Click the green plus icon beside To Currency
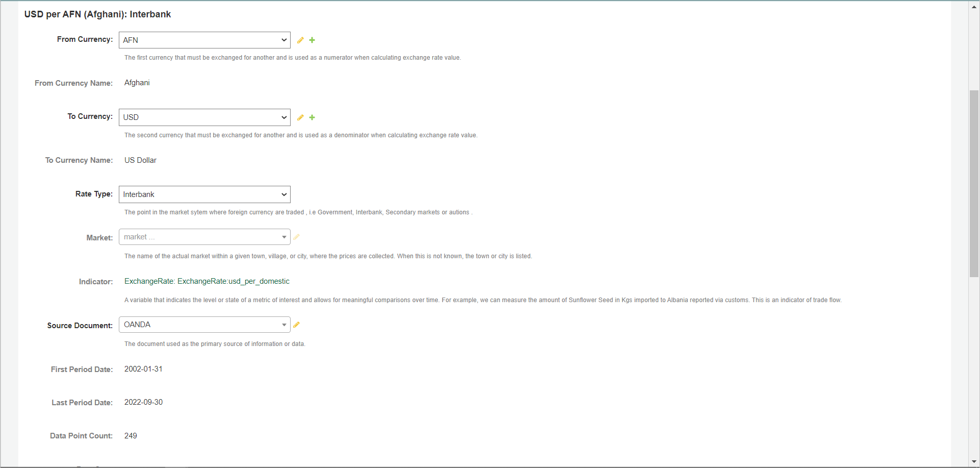 pyautogui.click(x=312, y=117)
